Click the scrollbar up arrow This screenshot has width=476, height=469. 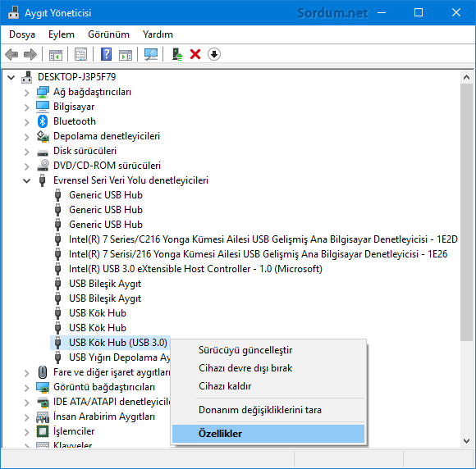pos(467,77)
